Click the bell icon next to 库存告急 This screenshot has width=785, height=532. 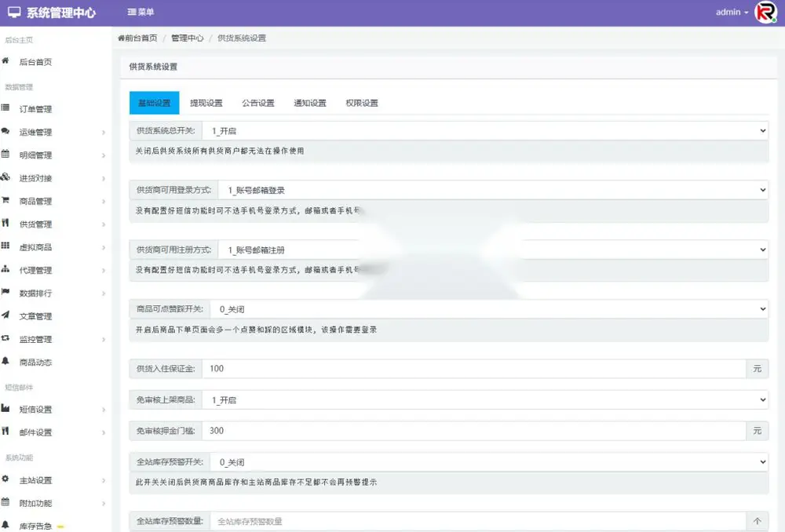point(5,525)
